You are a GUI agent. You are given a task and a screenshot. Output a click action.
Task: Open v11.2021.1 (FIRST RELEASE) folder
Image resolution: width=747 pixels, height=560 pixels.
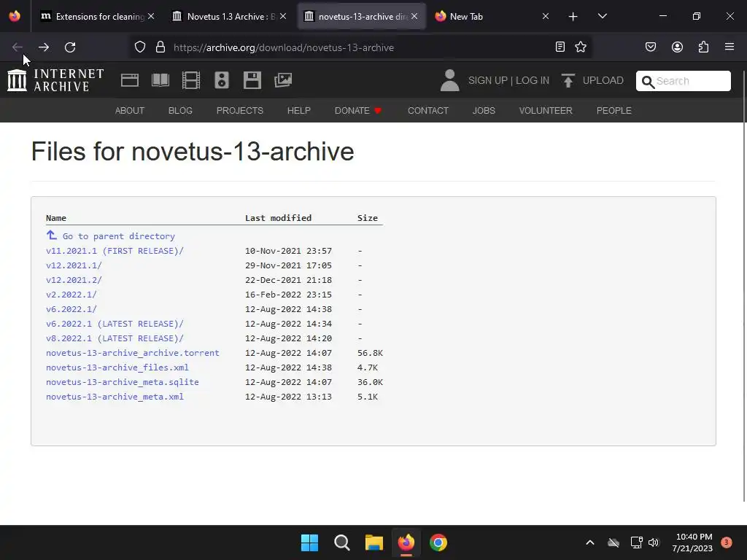click(115, 251)
